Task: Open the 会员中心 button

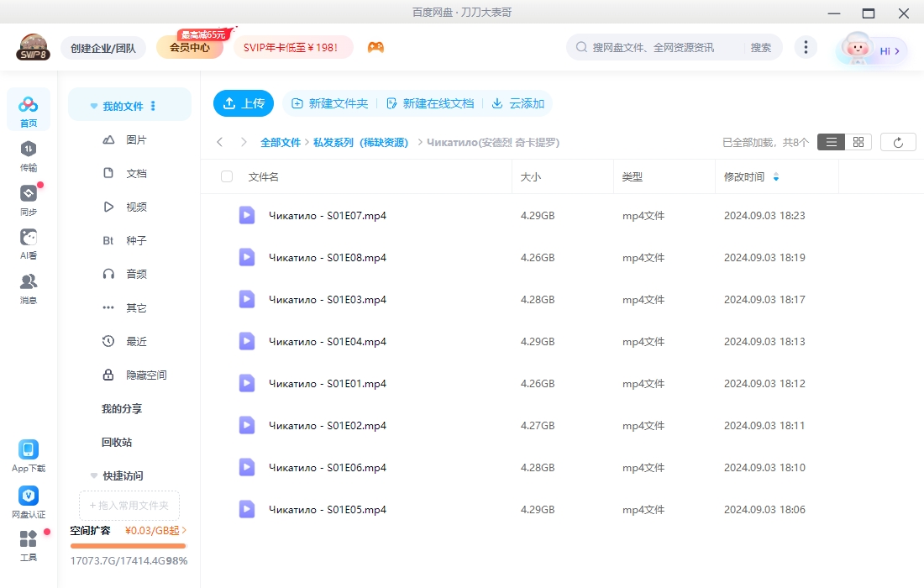Action: [x=190, y=48]
